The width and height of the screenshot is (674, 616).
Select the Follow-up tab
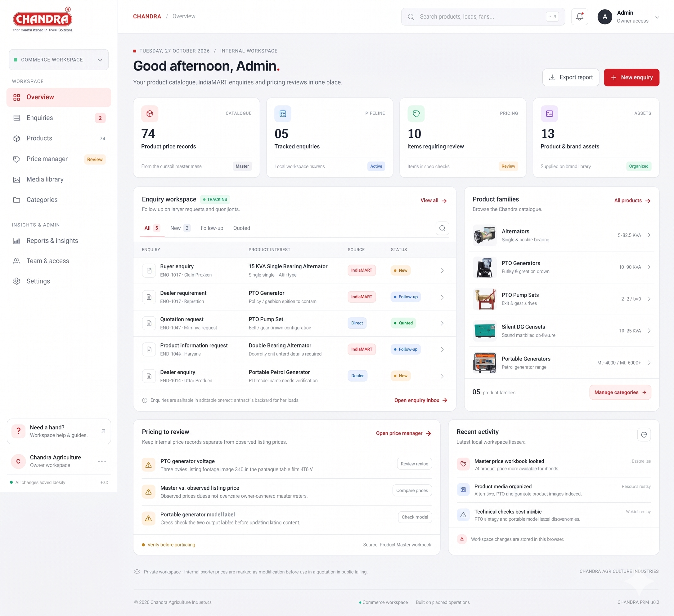(212, 228)
